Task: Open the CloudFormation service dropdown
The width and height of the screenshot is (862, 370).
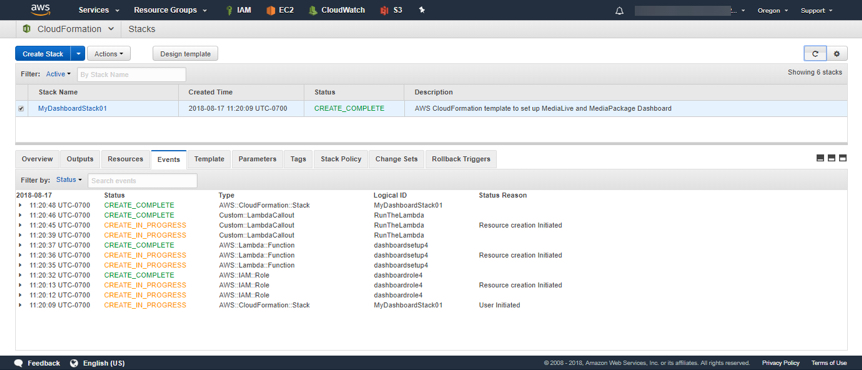Action: tap(75, 29)
